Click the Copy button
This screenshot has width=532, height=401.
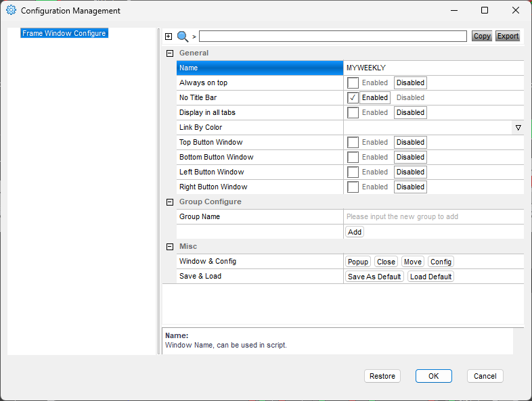[x=482, y=37]
